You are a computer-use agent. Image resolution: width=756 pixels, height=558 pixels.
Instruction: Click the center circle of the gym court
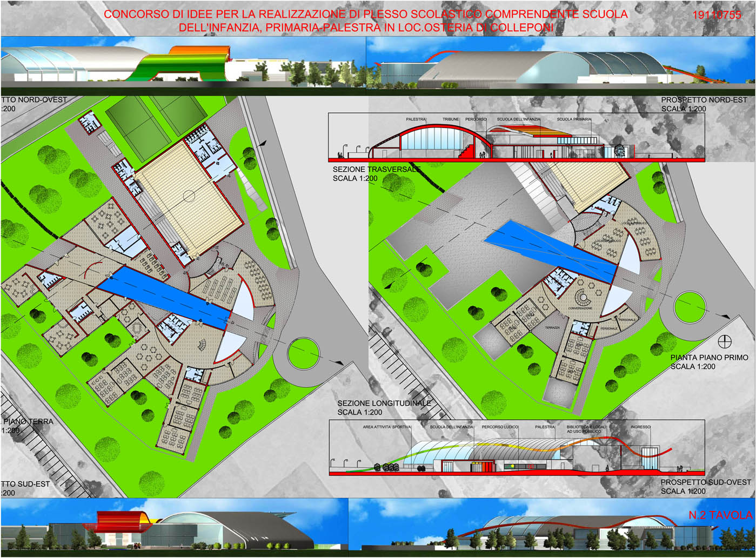[x=188, y=193]
